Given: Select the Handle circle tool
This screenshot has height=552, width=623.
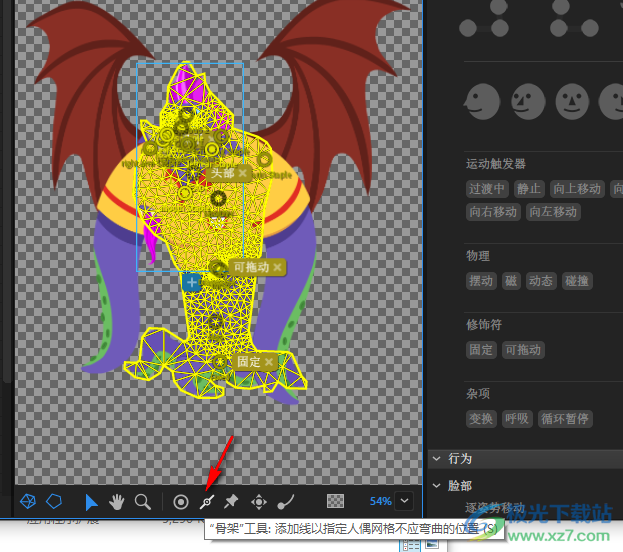Looking at the screenshot, I should (181, 502).
